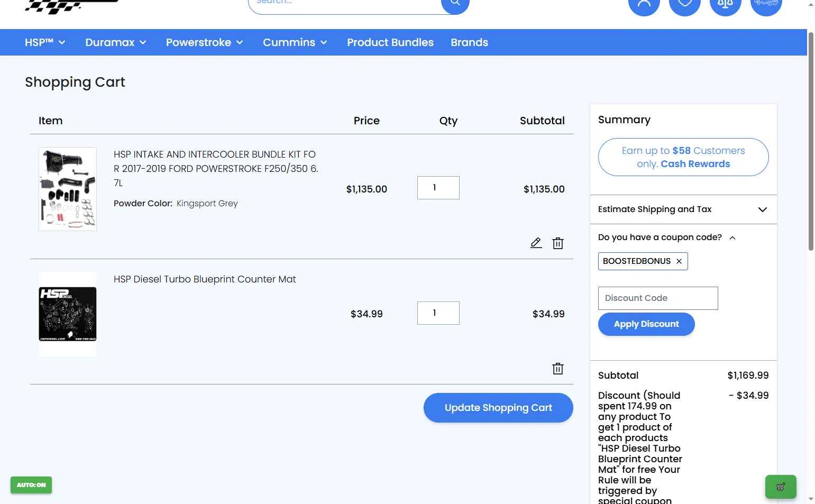The image size is (815, 504).
Task: Edit the HSP Intake and Intercooler bundle item
Action: 536,243
